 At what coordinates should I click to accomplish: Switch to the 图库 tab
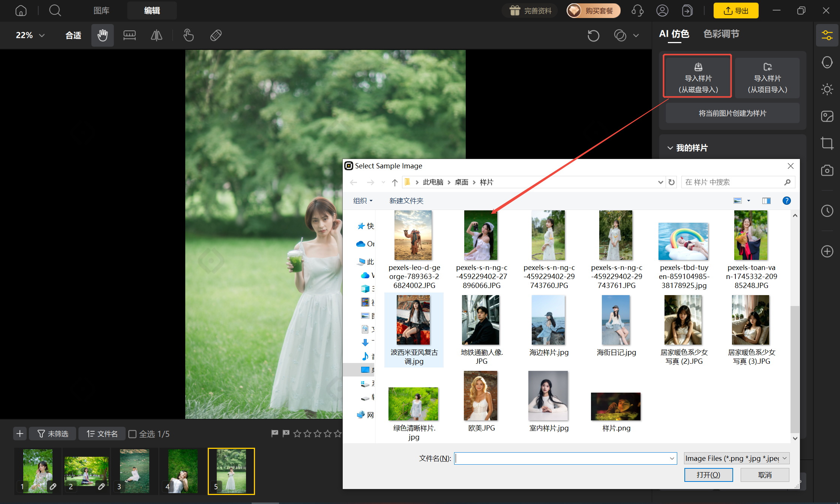pos(101,10)
